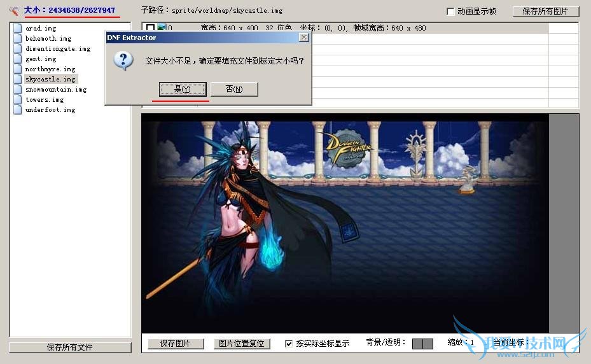Click the 保存图片 button
This screenshot has height=364, width=591.
[176, 344]
